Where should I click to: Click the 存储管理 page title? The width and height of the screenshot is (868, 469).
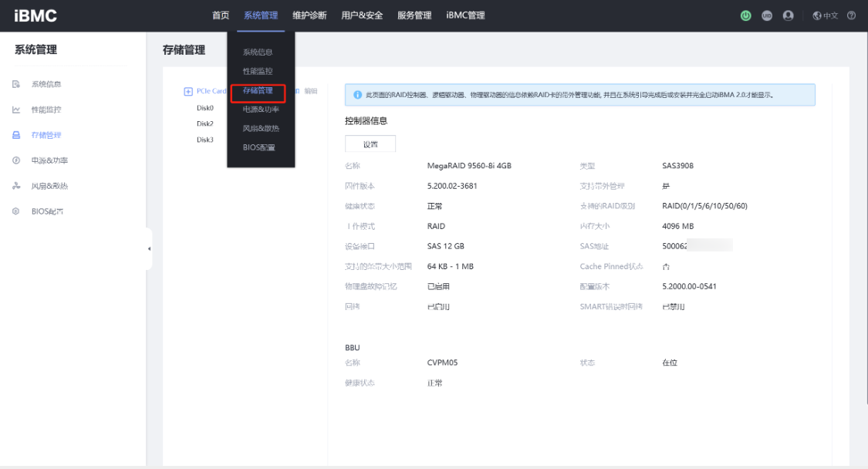point(184,50)
